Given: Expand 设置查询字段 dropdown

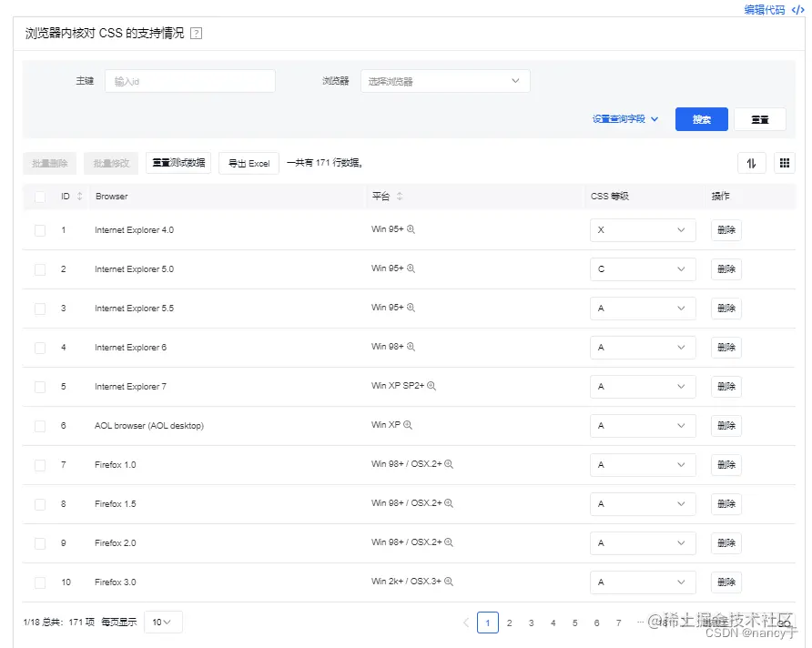Looking at the screenshot, I should click(x=625, y=119).
